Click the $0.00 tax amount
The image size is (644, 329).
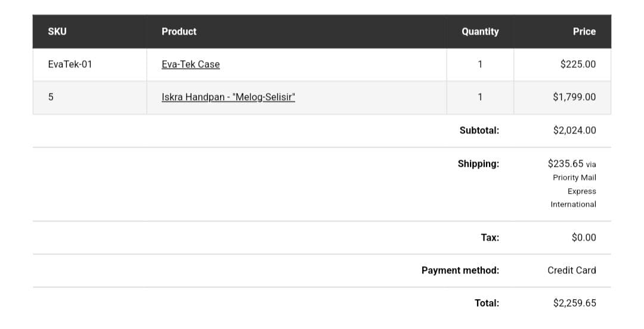click(x=583, y=238)
